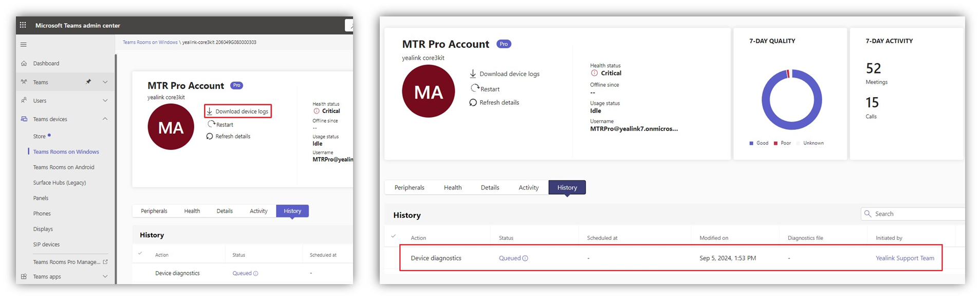Screen dimensions: 980x299
Task: Click search magnifier icon in History
Action: point(868,214)
